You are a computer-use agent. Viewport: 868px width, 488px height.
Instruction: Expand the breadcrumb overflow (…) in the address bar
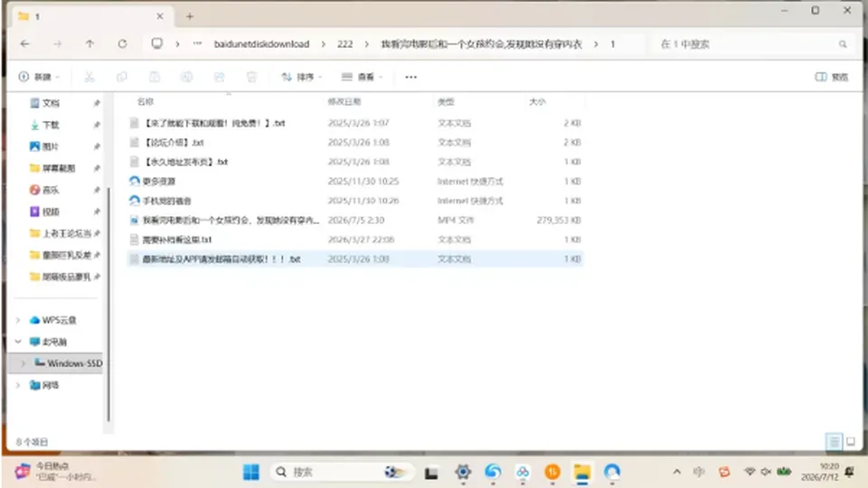point(198,43)
